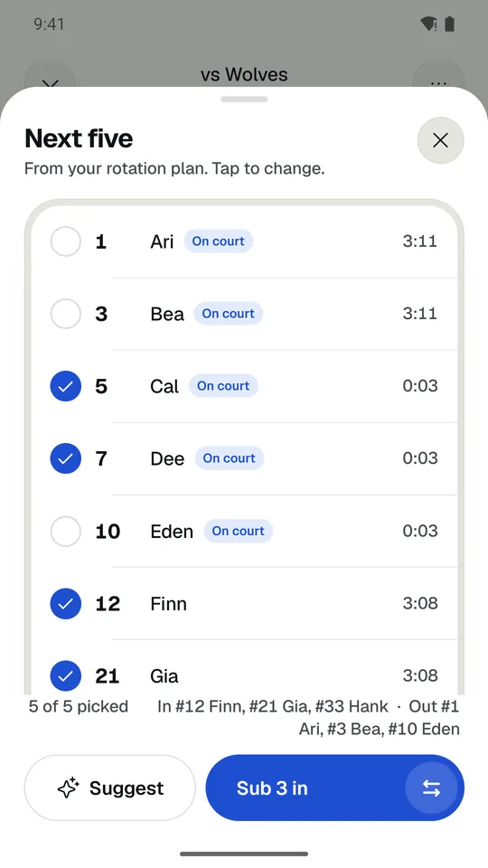Uncheck #5 Cal
This screenshot has height=868, width=488.
point(66,386)
